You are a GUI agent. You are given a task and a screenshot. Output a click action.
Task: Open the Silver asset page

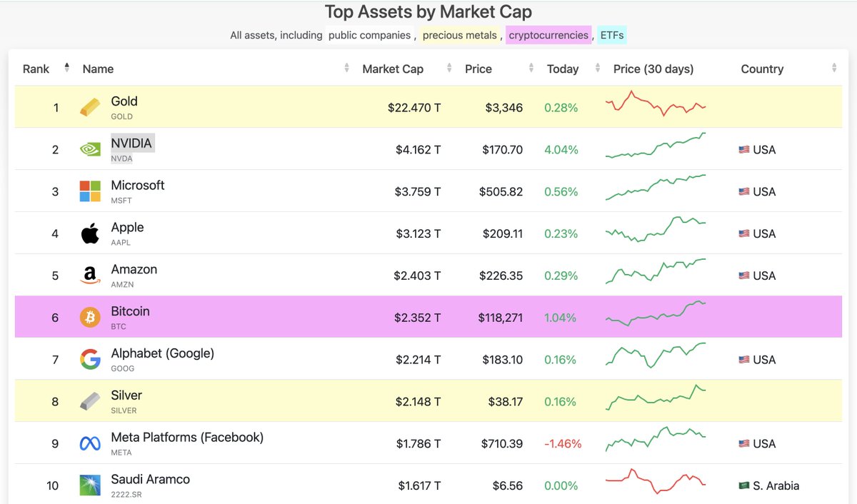click(x=126, y=395)
